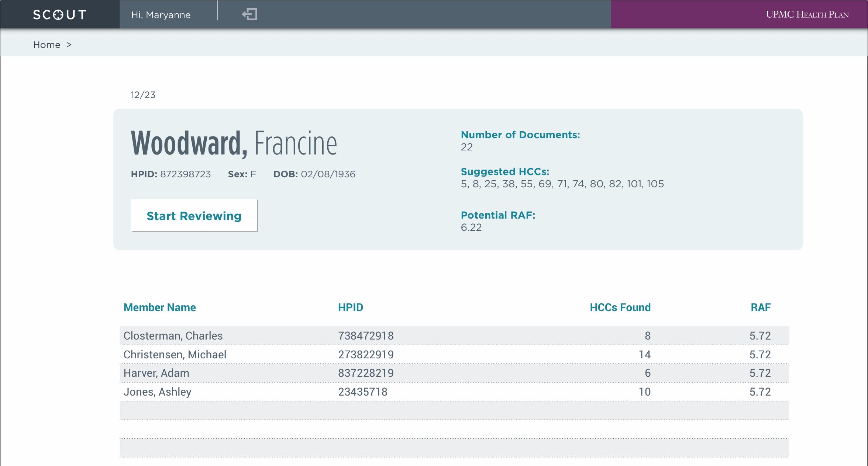
Task: Click HPID 738472918 in the table
Action: click(366, 335)
